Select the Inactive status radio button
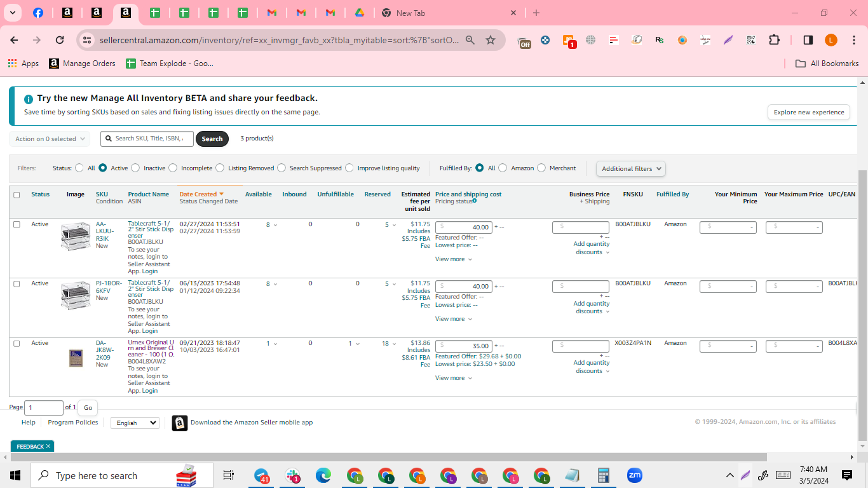Viewport: 868px width, 488px height. coord(135,168)
